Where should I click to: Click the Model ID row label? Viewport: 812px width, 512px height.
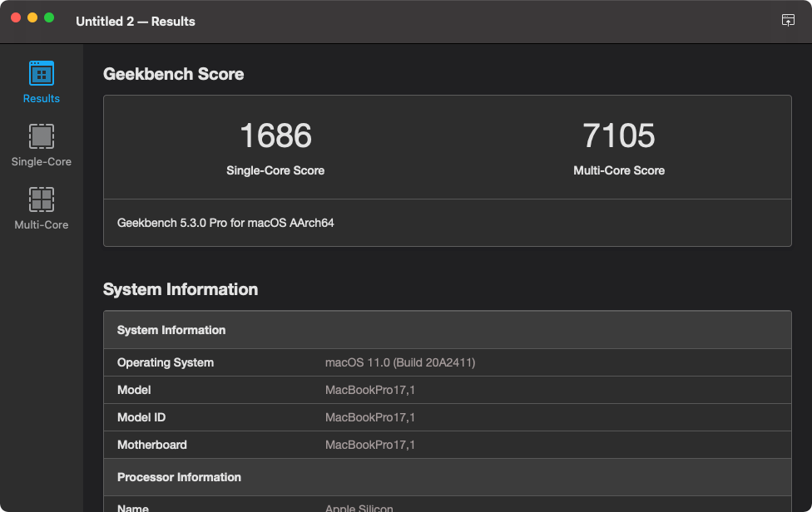(x=141, y=417)
